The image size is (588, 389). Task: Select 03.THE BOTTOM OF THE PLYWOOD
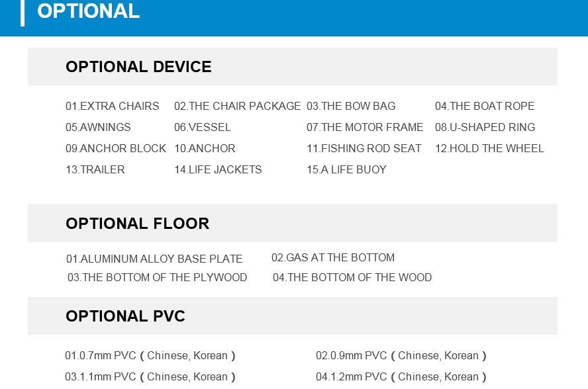pyautogui.click(x=157, y=277)
